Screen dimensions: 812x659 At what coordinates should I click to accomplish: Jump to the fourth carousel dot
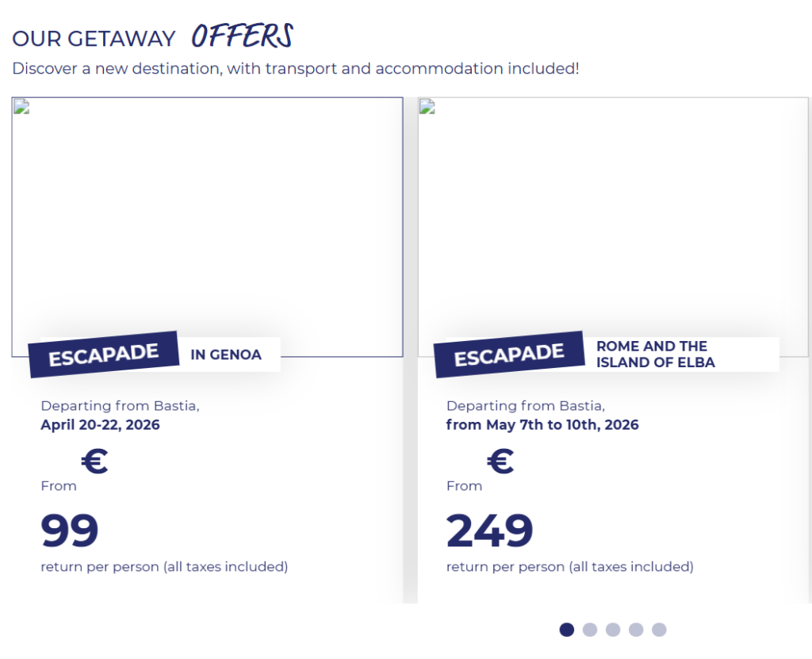636,630
